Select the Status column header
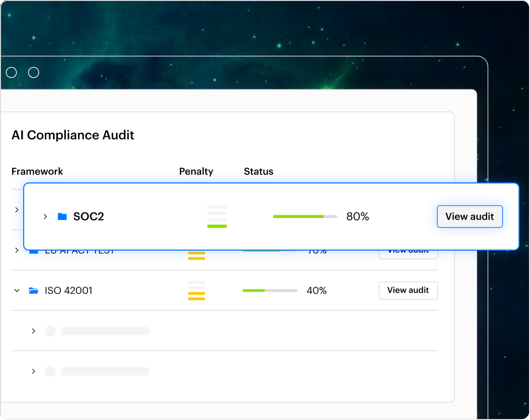The height and width of the screenshot is (420, 530). pyautogui.click(x=258, y=171)
